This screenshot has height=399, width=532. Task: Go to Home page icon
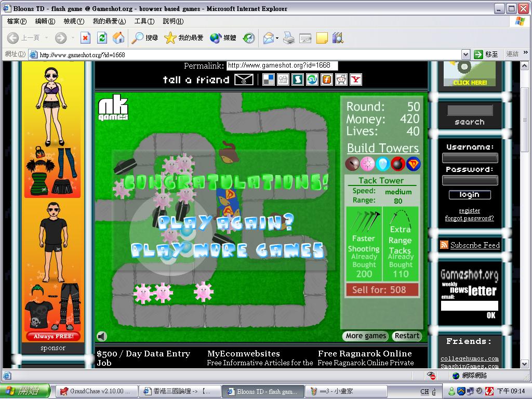[x=118, y=37]
